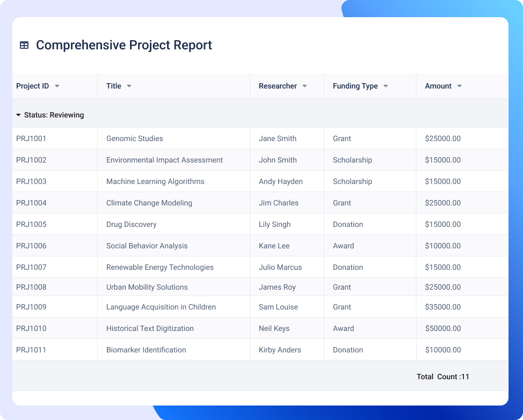The width and height of the screenshot is (523, 420).
Task: Select researcher Jane Smith
Action: pyautogui.click(x=278, y=138)
